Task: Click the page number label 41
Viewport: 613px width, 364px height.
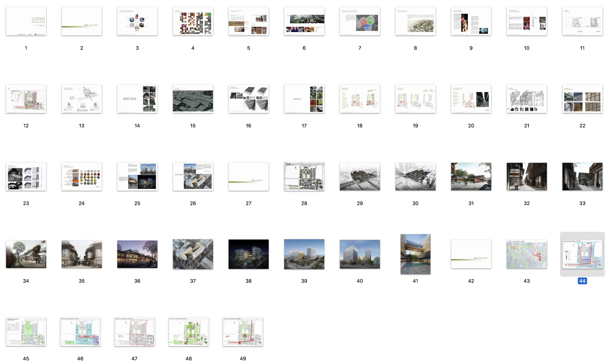Action: 416,281
